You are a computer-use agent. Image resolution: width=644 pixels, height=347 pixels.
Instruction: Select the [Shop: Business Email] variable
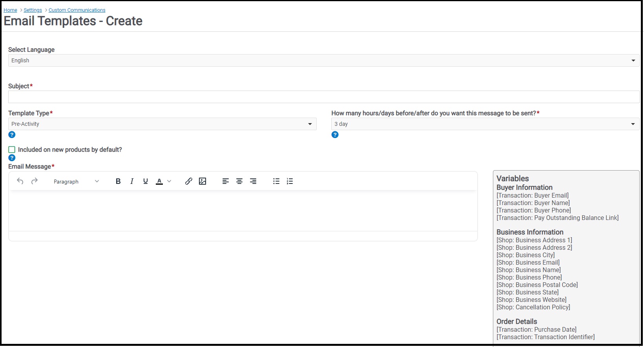528,262
